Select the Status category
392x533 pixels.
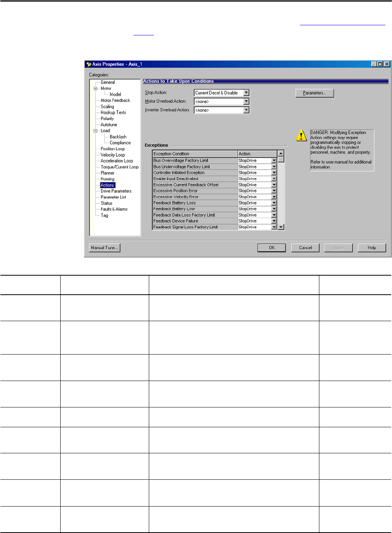[x=106, y=203]
